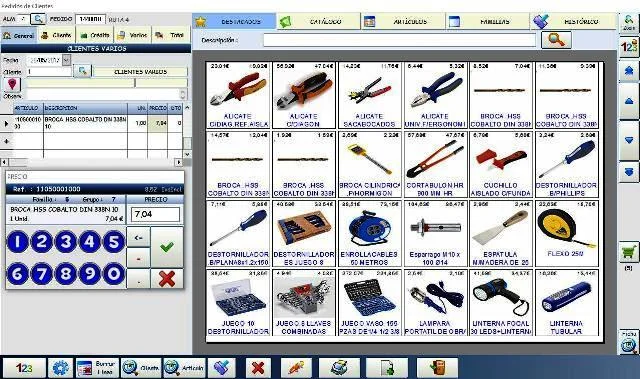Image resolution: width=640 pixels, height=379 pixels.
Task: Tap digit 3 on the keypad
Action: 66,242
